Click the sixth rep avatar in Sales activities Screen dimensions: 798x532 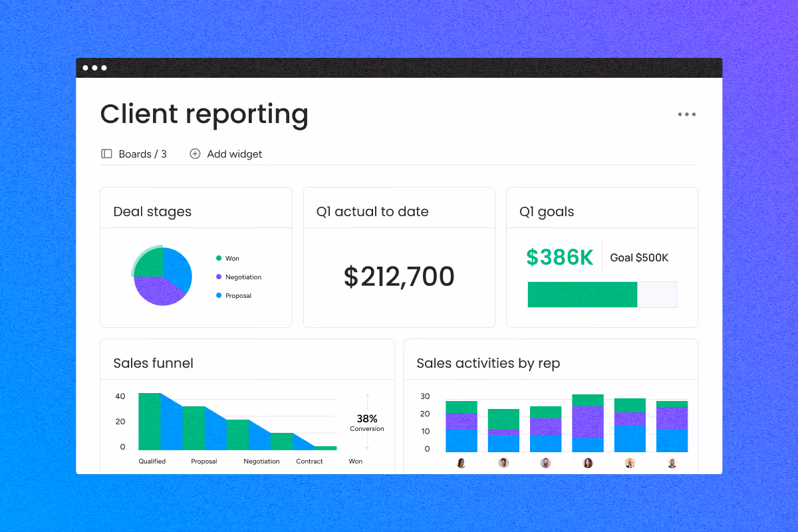coord(672,463)
